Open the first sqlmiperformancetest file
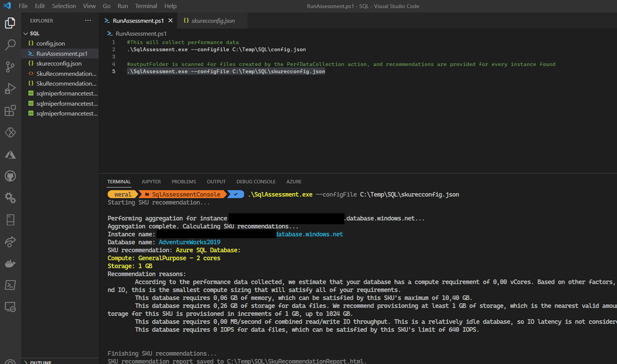Screen dimensions: 617x364 tap(60, 94)
